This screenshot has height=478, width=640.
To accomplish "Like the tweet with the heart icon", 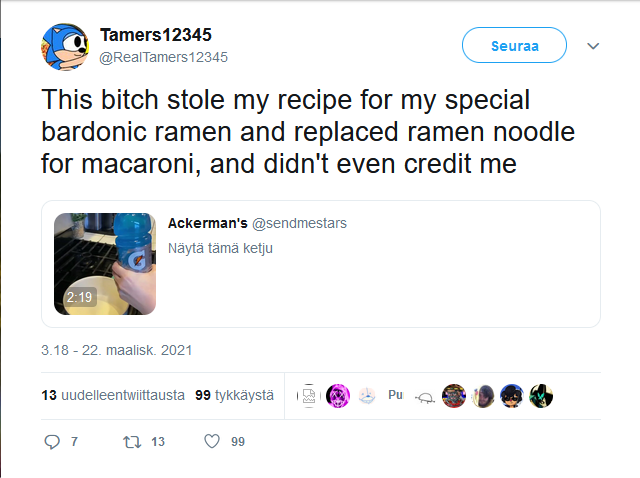I will pyautogui.click(x=211, y=441).
